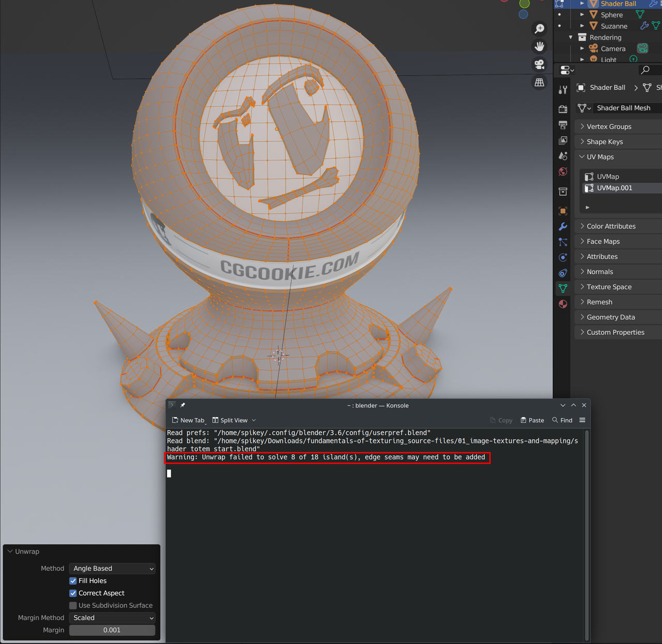Click the Paste button in Konsole
Image resolution: width=662 pixels, height=644 pixels.
[532, 420]
